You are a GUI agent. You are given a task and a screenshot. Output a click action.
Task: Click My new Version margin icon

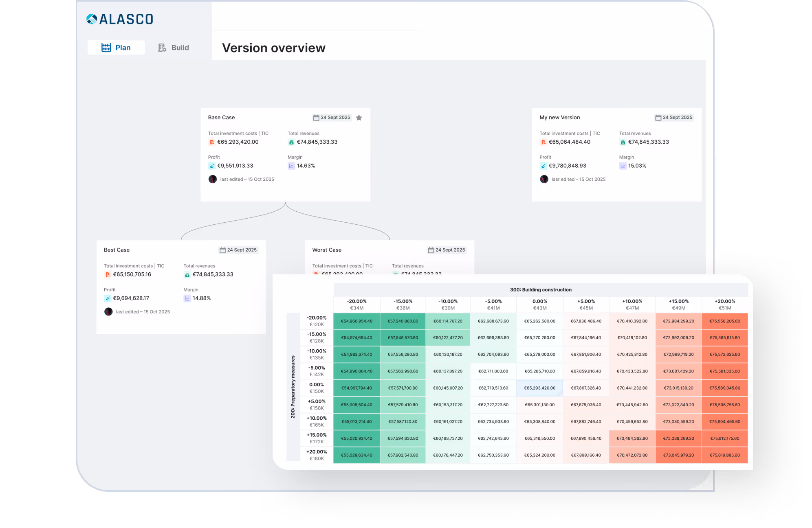click(623, 166)
